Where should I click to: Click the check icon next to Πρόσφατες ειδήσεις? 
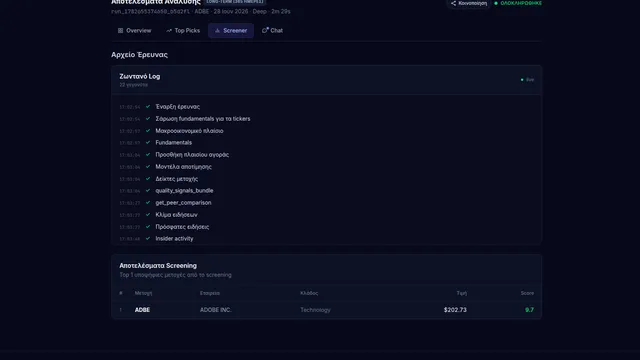(148, 227)
